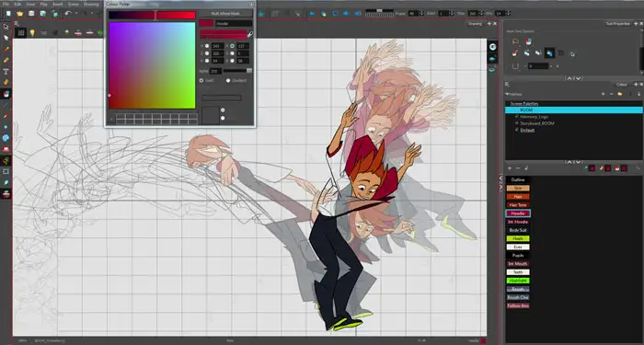644x345 pixels.
Task: Pick the eyedropper in Colour Picker
Action: [250, 35]
